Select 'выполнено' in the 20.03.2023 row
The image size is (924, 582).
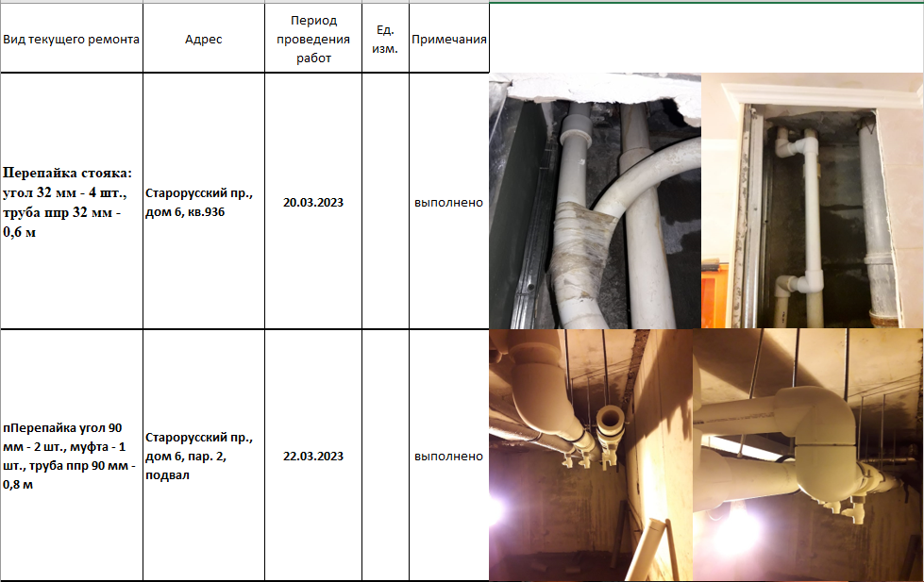coord(449,202)
